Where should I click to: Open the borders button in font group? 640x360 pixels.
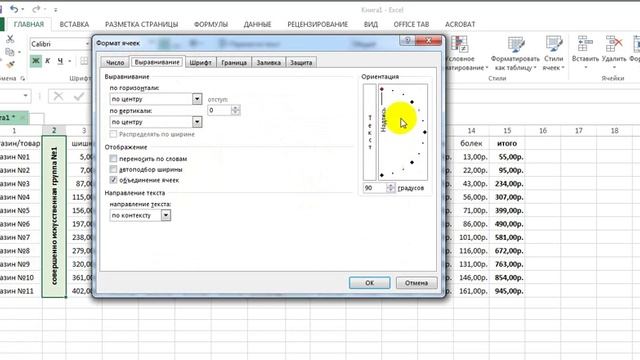point(84,61)
